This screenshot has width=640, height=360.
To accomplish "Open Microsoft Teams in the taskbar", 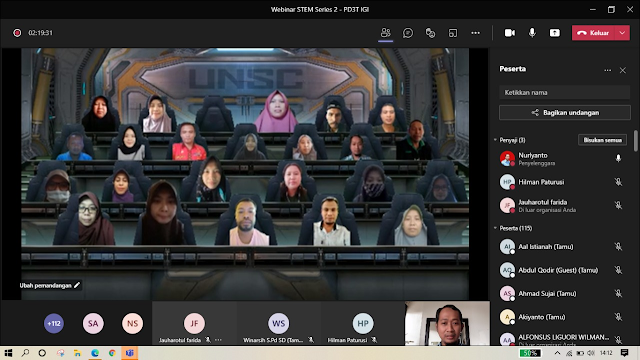I will pos(129,353).
